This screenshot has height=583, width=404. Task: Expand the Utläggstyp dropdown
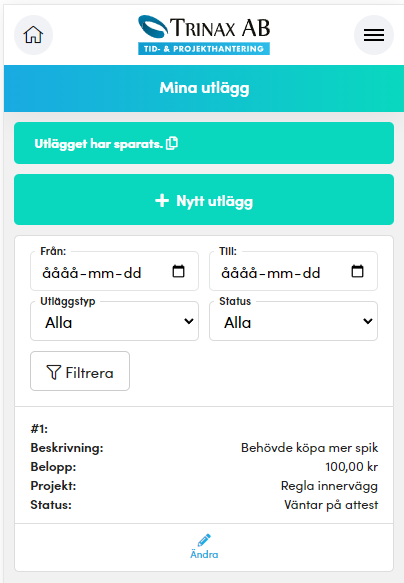pos(114,321)
